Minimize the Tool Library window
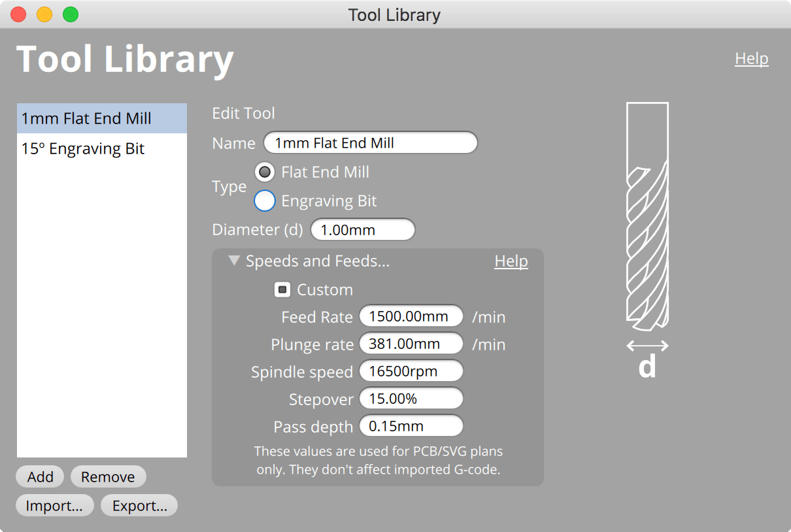The height and width of the screenshot is (532, 791). pos(44,14)
